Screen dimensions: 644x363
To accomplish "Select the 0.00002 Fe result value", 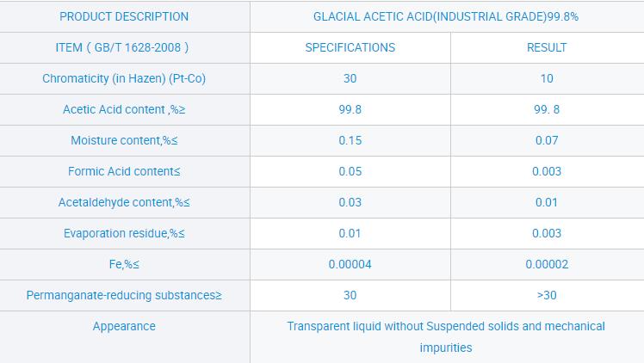I will tap(546, 264).
